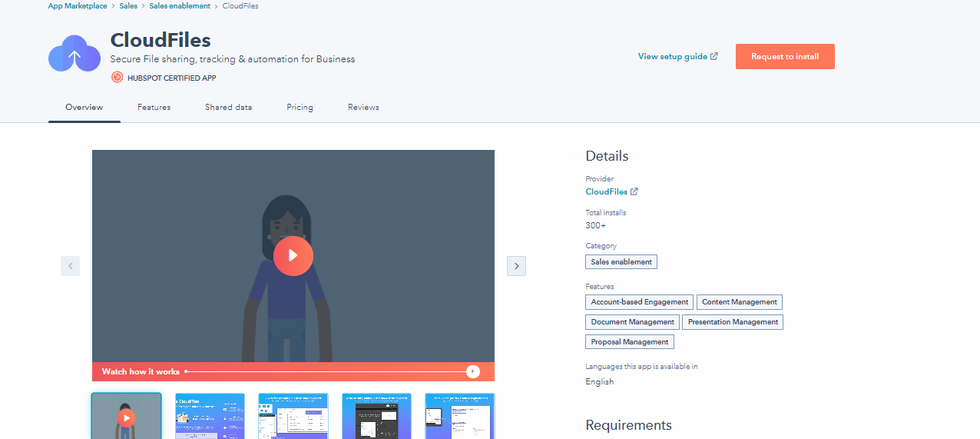Select Content Management feature tag

point(740,302)
